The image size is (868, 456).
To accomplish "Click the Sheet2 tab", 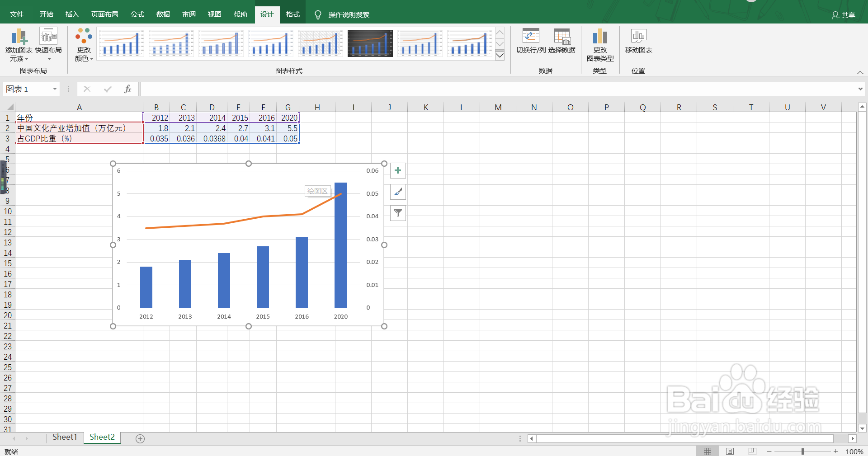I will click(x=102, y=437).
